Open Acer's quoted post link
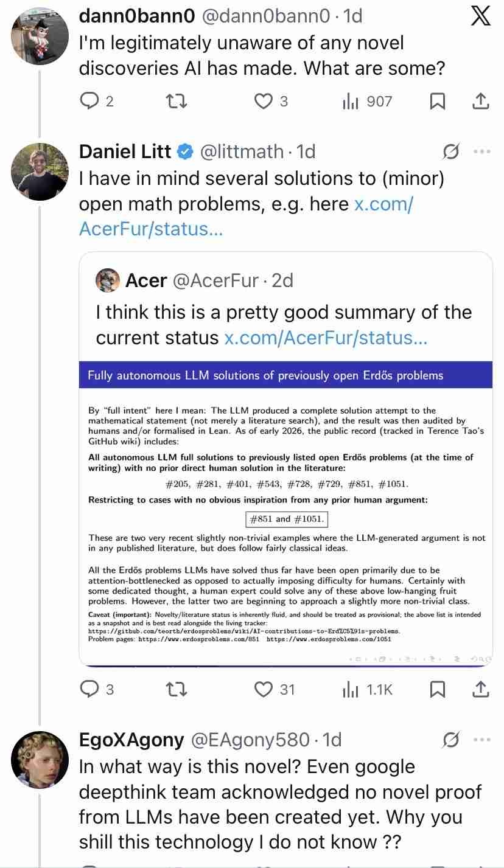The image size is (504, 868). coord(326,337)
